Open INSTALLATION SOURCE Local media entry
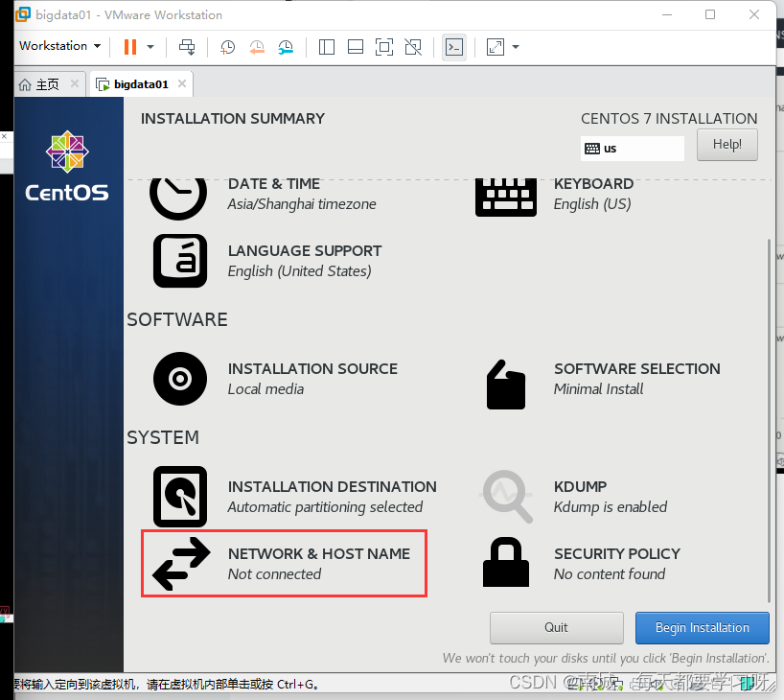This screenshot has height=700, width=784. pos(312,380)
